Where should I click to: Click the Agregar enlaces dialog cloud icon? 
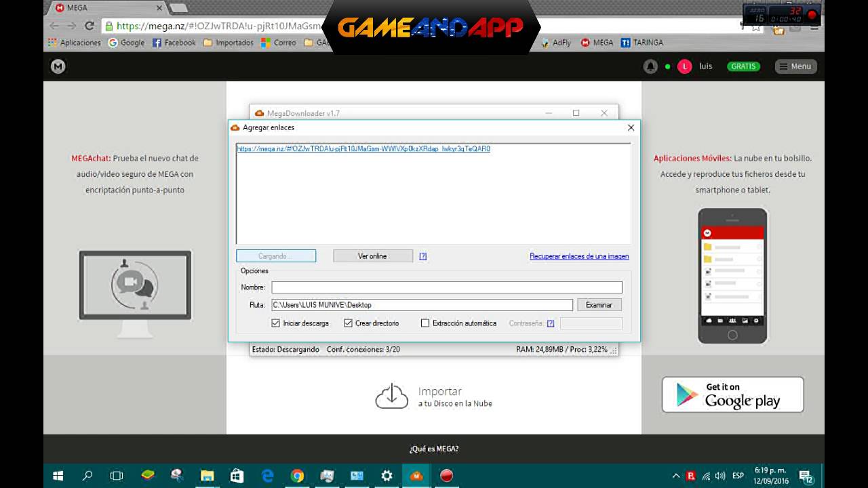[235, 127]
